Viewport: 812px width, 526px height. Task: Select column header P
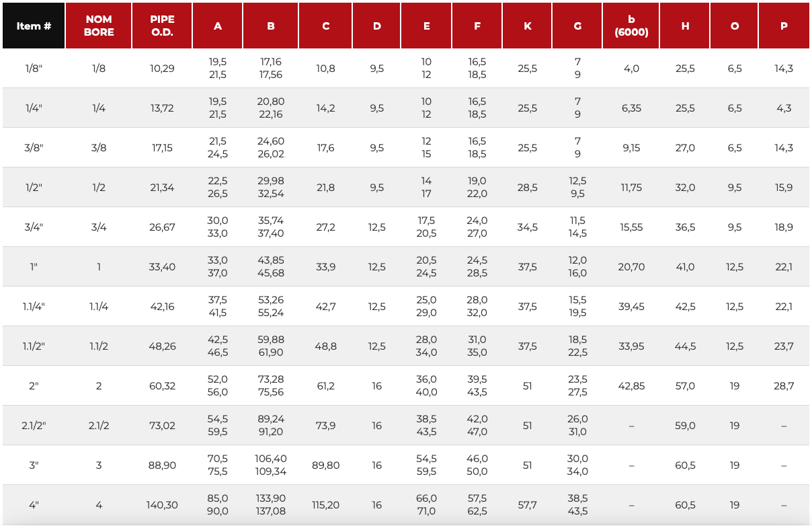tap(784, 26)
